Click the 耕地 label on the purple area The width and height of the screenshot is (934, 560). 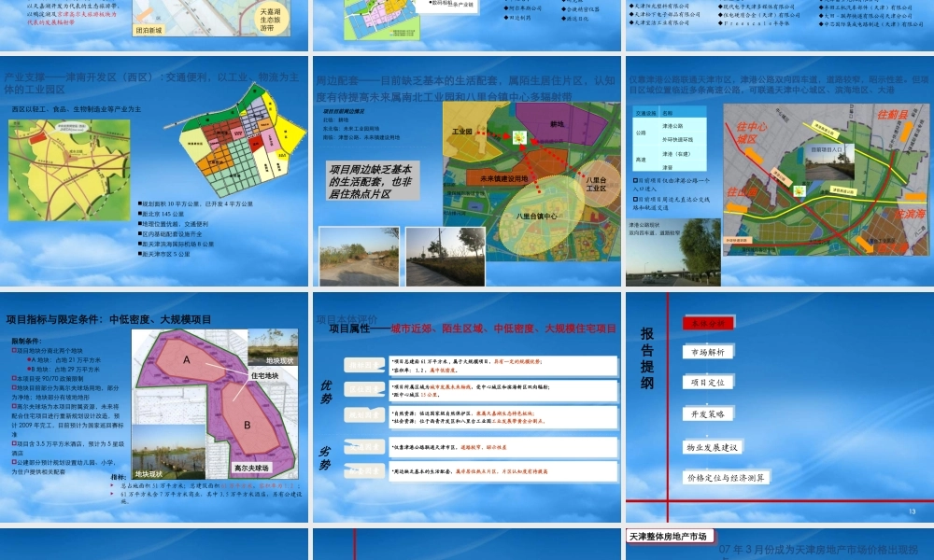[557, 124]
